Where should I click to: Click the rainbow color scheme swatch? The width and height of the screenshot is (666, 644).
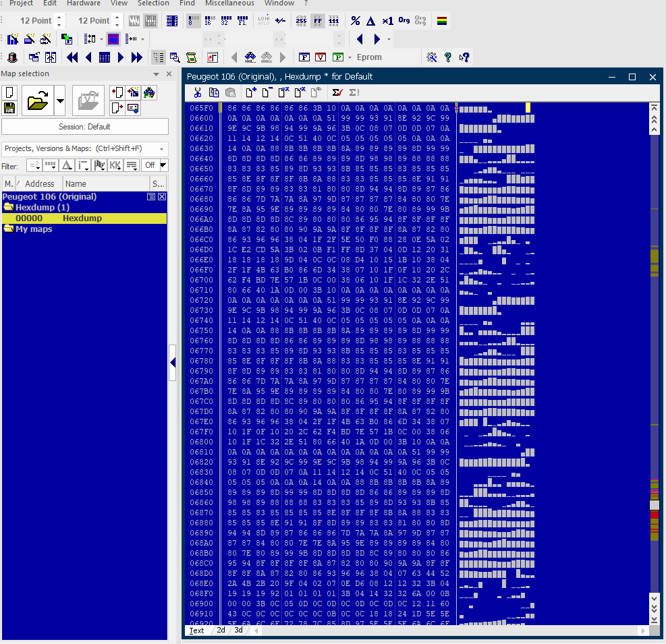coord(442,21)
